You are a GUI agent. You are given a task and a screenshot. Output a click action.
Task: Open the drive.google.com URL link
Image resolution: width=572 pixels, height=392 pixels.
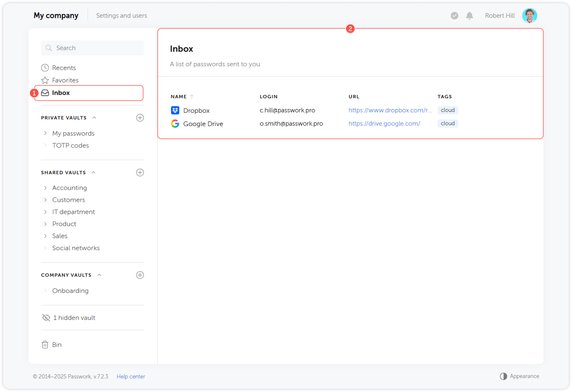(x=384, y=124)
